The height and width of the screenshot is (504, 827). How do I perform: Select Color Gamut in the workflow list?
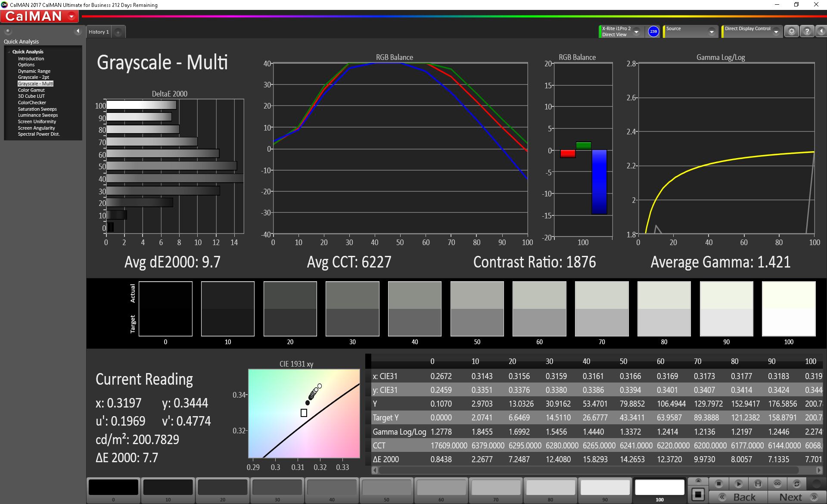pyautogui.click(x=31, y=90)
